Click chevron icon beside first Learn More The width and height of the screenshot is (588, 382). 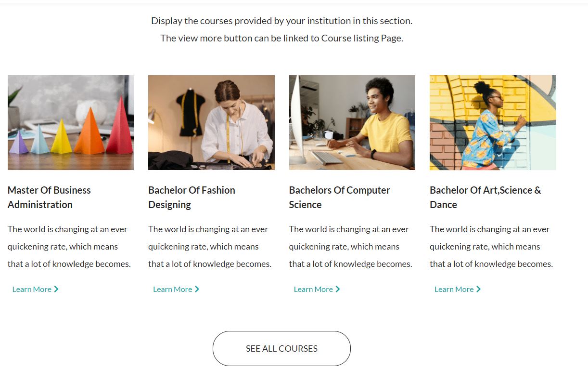(x=56, y=289)
